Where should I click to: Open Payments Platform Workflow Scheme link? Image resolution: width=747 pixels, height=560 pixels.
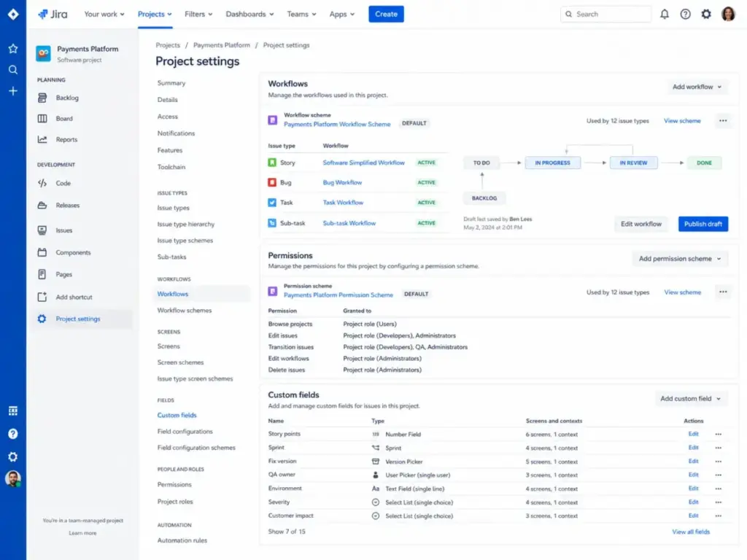(337, 124)
